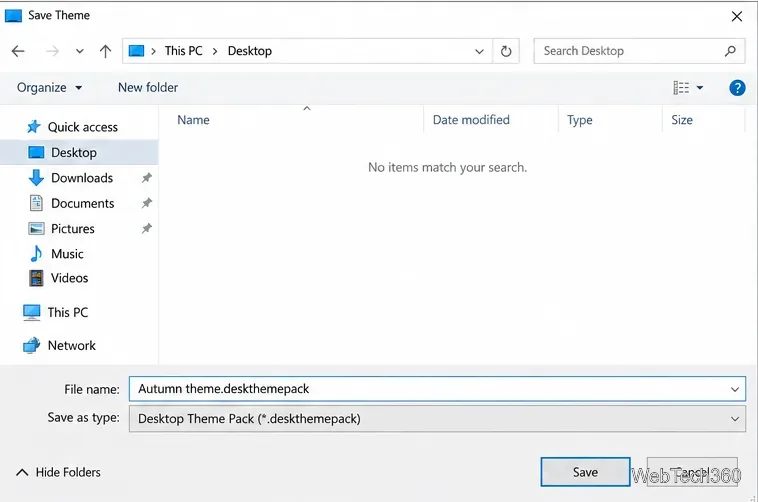This screenshot has width=758, height=502.
Task: Click the forward navigation arrow
Action: tap(52, 51)
